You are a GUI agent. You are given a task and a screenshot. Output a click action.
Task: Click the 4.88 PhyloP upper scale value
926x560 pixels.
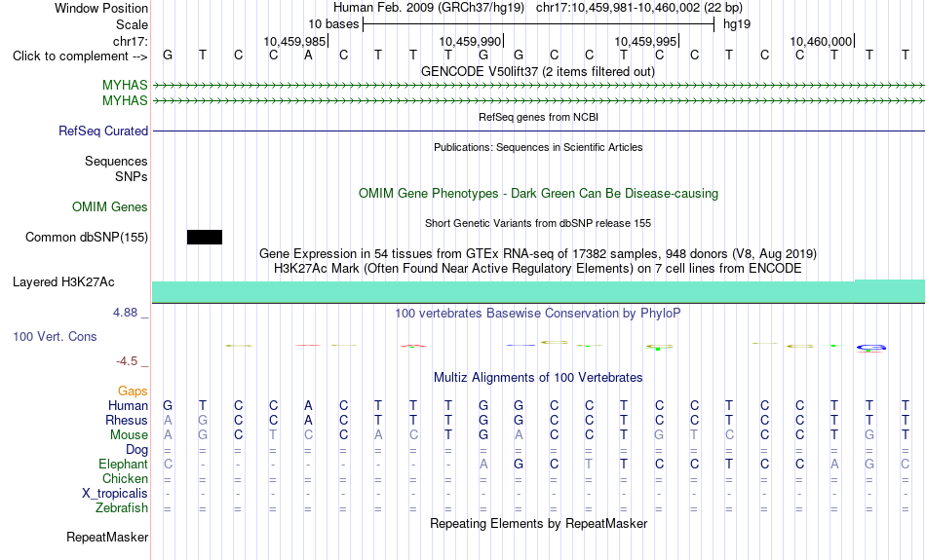point(125,313)
